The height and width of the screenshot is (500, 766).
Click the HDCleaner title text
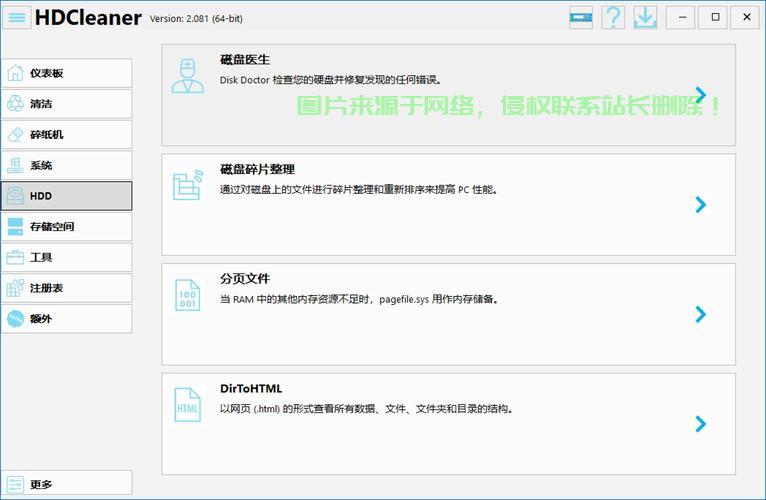click(x=88, y=18)
